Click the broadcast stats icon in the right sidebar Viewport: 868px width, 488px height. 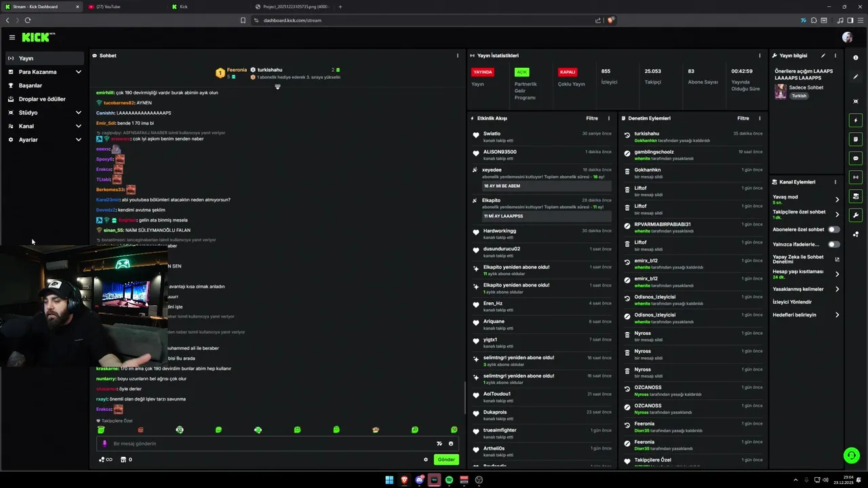856,177
